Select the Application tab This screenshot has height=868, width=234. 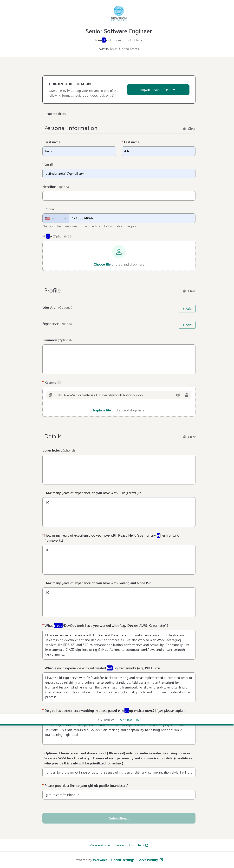point(129,720)
